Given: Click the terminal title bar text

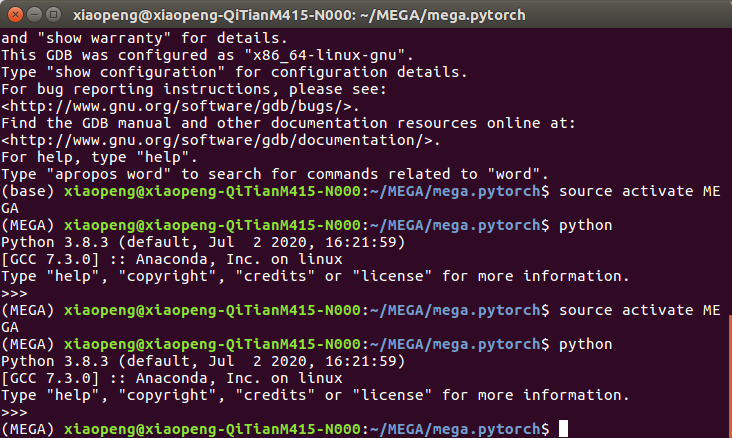Looking at the screenshot, I should (x=299, y=15).
